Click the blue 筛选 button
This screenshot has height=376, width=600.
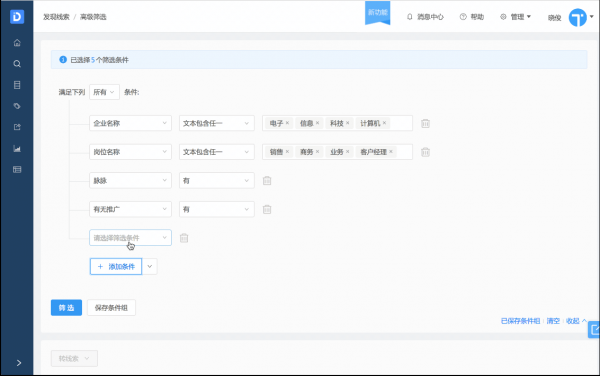click(66, 308)
